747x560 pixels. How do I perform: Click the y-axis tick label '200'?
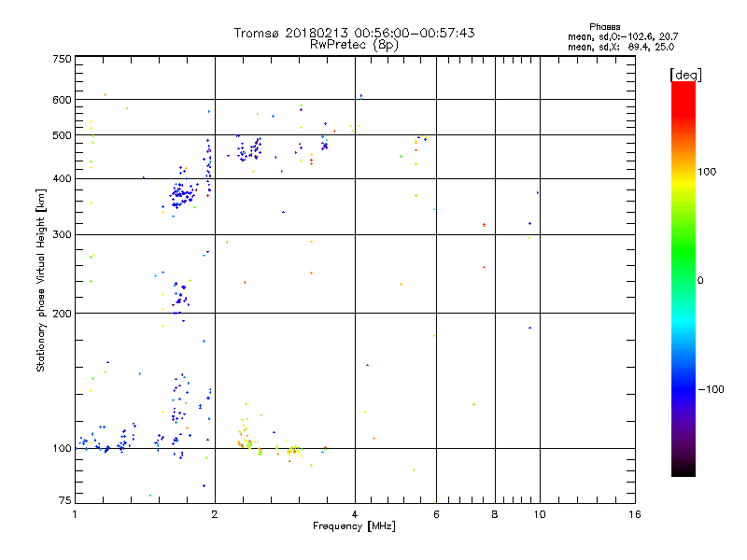(x=62, y=314)
